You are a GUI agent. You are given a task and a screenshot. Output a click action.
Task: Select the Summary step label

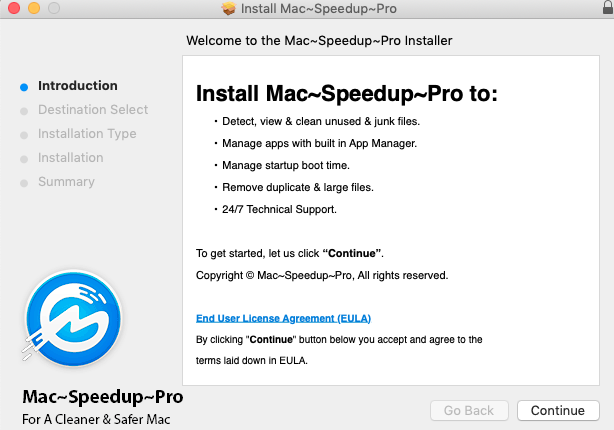pos(66,182)
